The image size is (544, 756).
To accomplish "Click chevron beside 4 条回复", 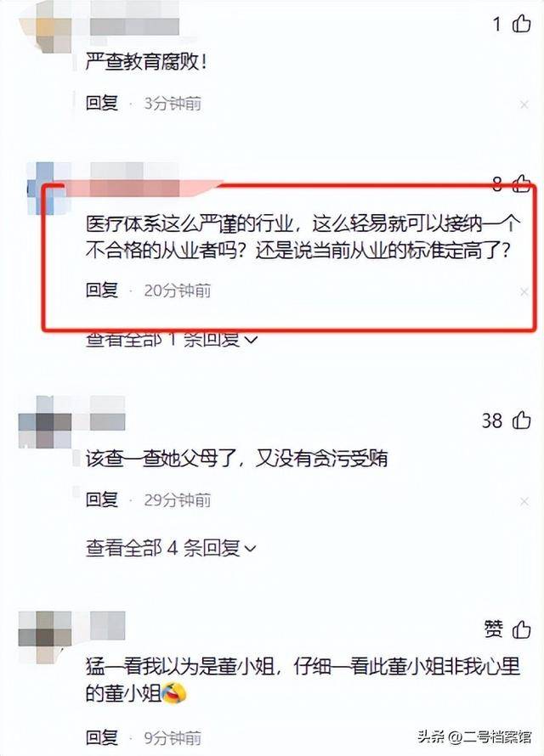I will [x=251, y=549].
